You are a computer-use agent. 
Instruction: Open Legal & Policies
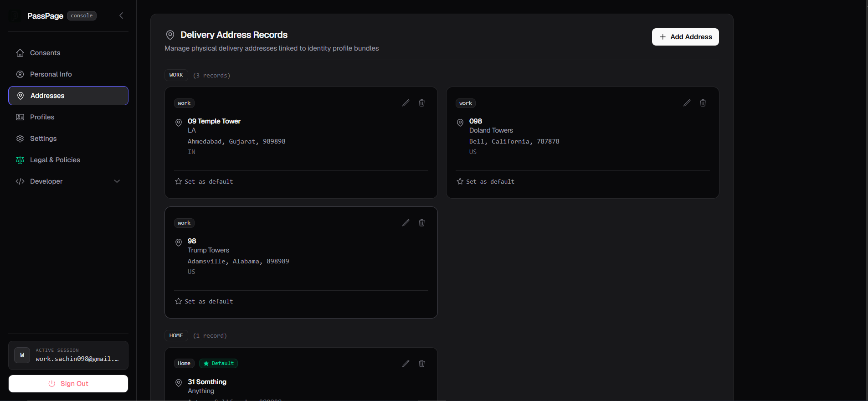pyautogui.click(x=68, y=160)
